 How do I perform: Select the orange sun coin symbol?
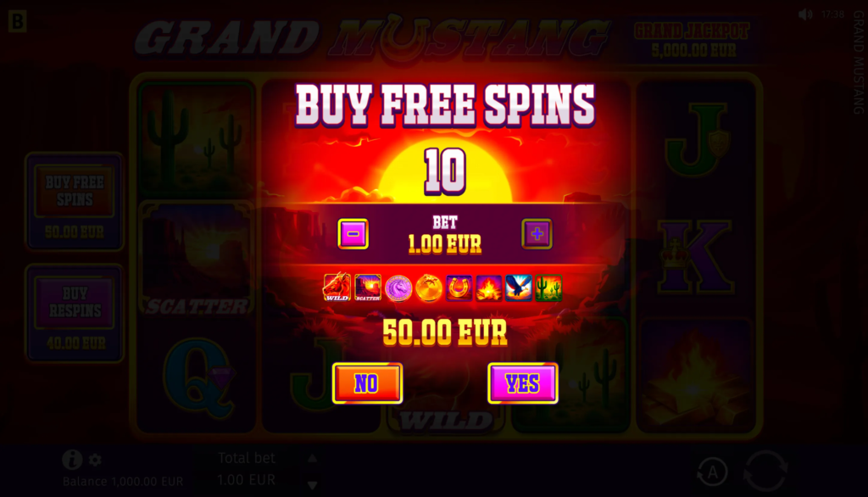[429, 288]
